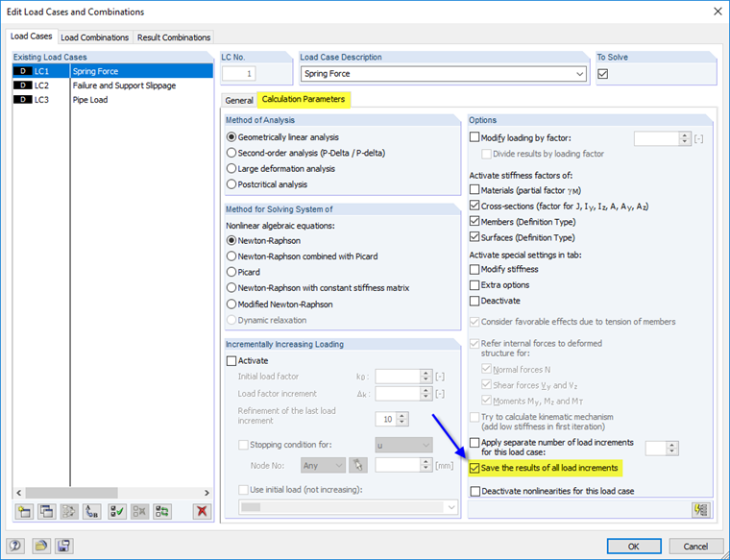730x560 pixels.
Task: Check the Deactivate special settings box
Action: [x=474, y=301]
